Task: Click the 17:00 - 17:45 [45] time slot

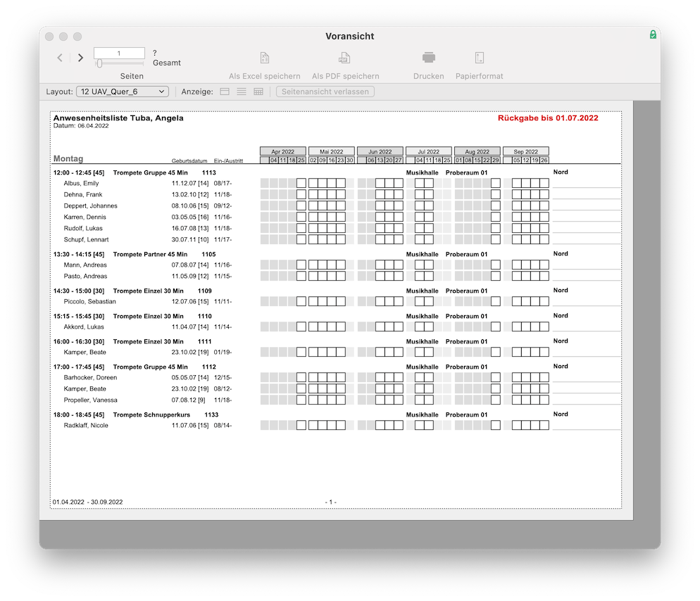Action: (x=79, y=367)
